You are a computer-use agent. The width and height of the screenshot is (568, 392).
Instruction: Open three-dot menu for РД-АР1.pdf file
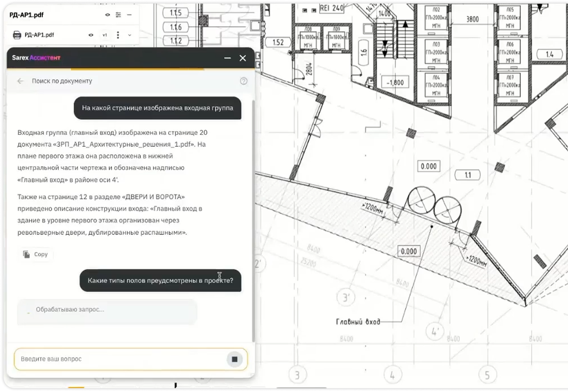118,35
